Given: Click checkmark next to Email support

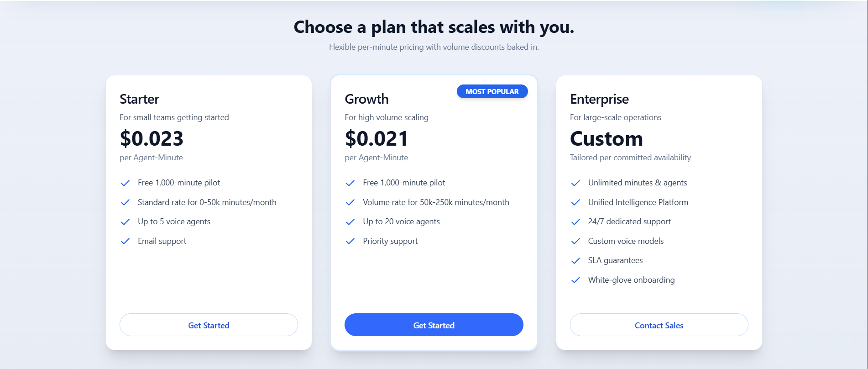Looking at the screenshot, I should point(125,241).
